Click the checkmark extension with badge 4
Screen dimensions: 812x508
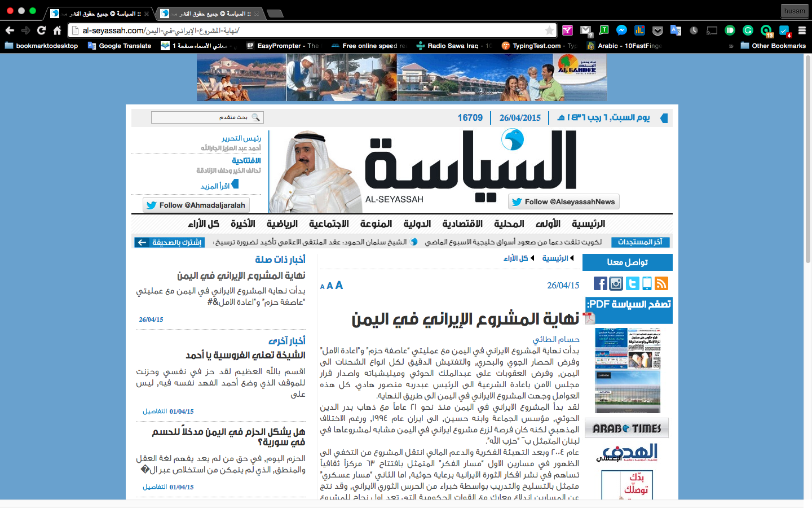[x=785, y=31]
